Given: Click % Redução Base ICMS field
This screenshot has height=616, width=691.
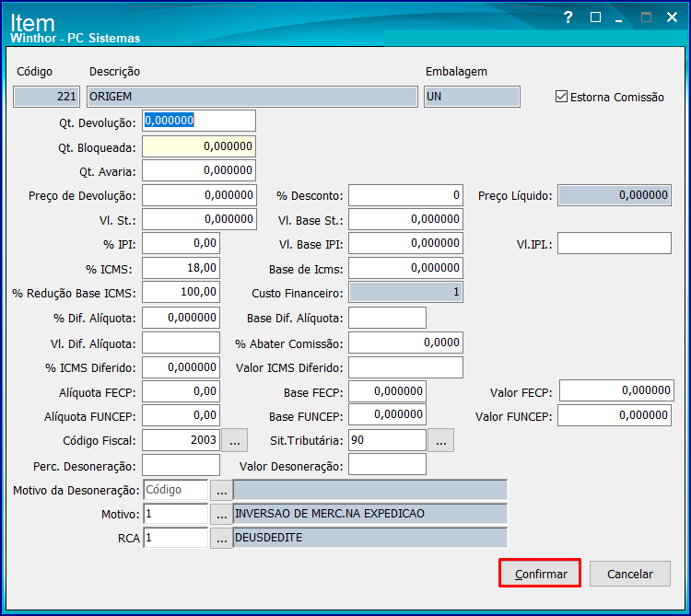Looking at the screenshot, I should click(x=181, y=292).
